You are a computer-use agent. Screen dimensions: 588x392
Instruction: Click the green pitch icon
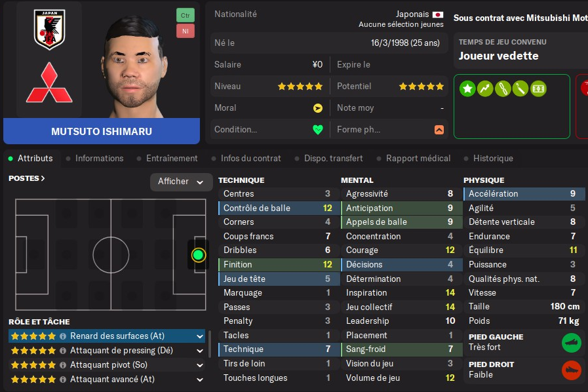pyautogui.click(x=538, y=88)
